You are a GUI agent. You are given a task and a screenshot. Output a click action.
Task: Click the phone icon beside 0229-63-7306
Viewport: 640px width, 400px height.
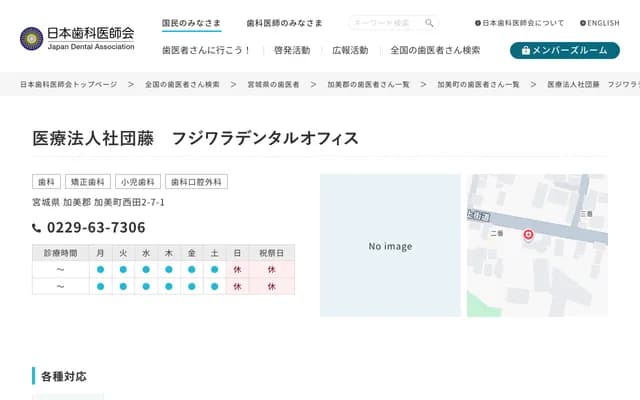[x=37, y=228]
